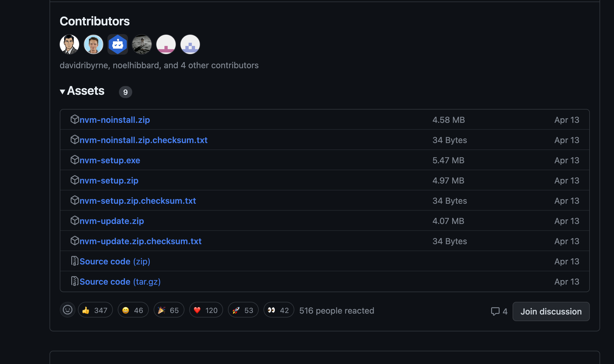This screenshot has height=364, width=614.
Task: Click the Join discussion button
Action: click(551, 311)
